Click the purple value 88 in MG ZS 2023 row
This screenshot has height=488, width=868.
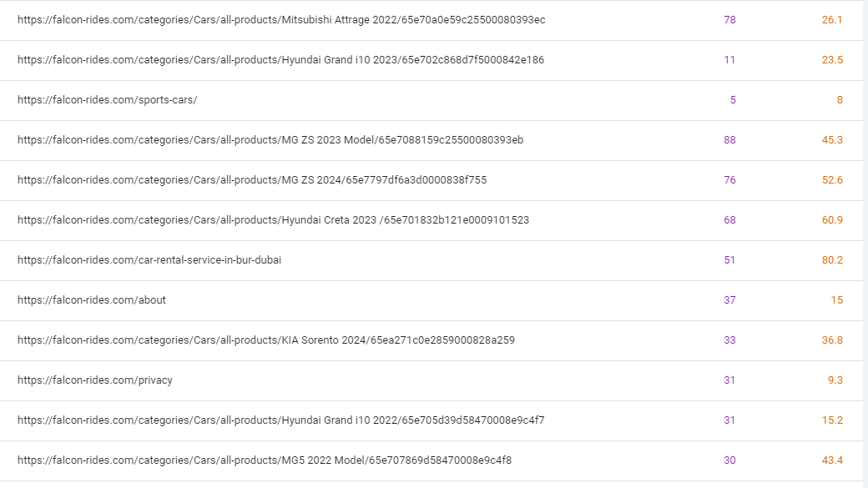pyautogui.click(x=729, y=140)
